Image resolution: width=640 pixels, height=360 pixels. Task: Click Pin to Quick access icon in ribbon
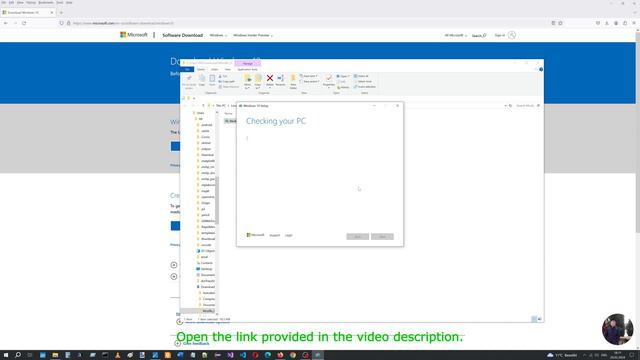(189, 79)
